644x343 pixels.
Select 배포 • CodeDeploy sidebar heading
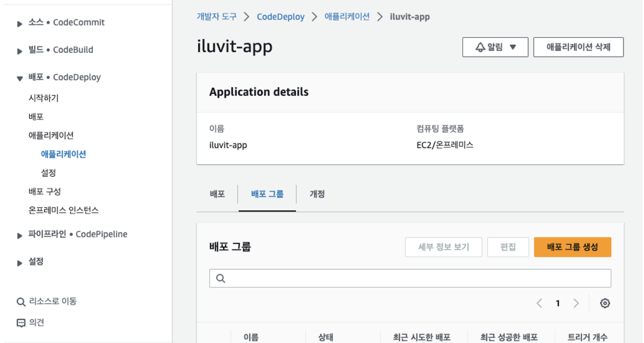(x=64, y=77)
